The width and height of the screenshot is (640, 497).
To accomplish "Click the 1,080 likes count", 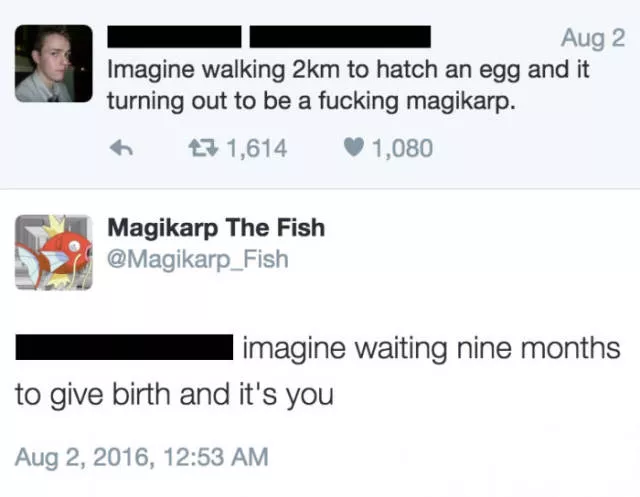I will tap(402, 149).
